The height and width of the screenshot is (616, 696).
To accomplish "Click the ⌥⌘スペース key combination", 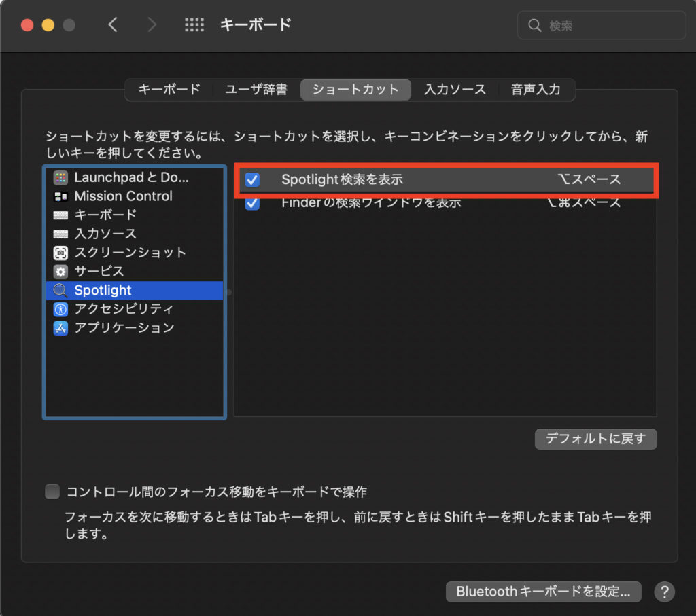I will coord(583,203).
